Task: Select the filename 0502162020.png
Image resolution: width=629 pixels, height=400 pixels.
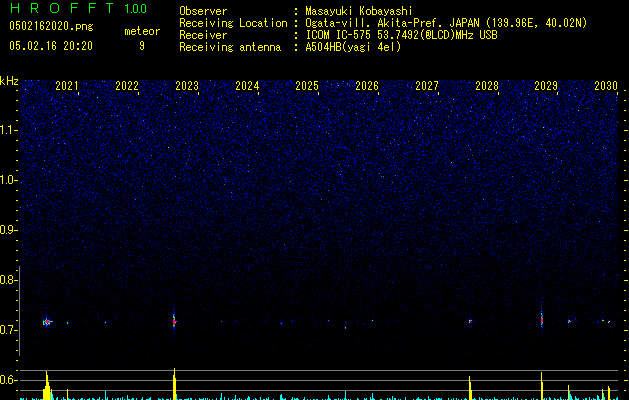Action: point(51,26)
